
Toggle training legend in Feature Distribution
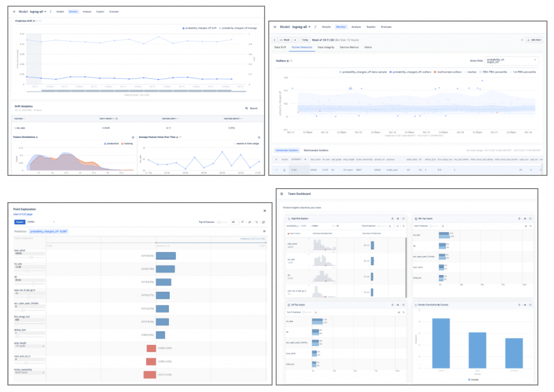(x=127, y=144)
